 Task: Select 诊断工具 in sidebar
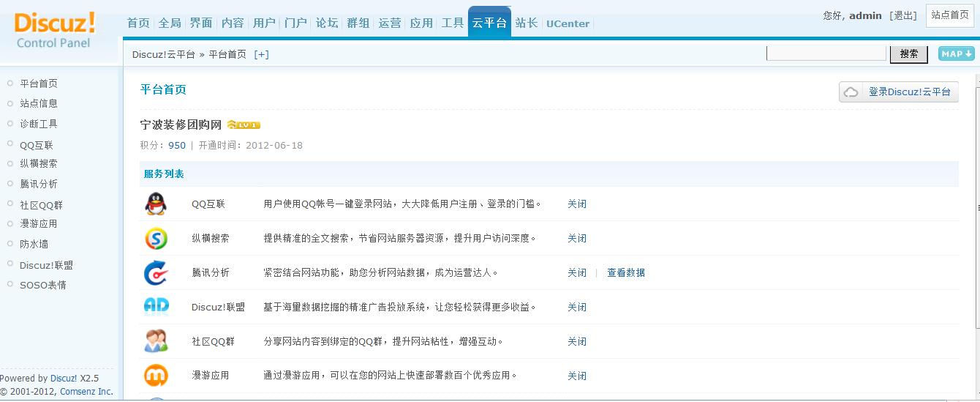(x=39, y=124)
